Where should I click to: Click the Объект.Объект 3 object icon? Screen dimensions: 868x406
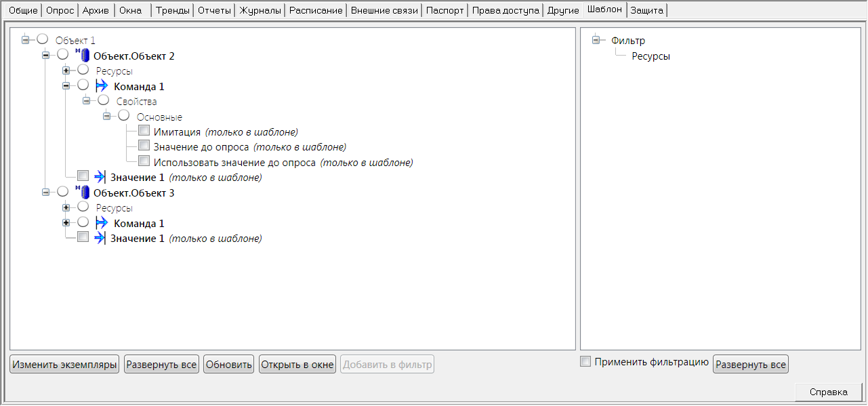[x=83, y=192]
